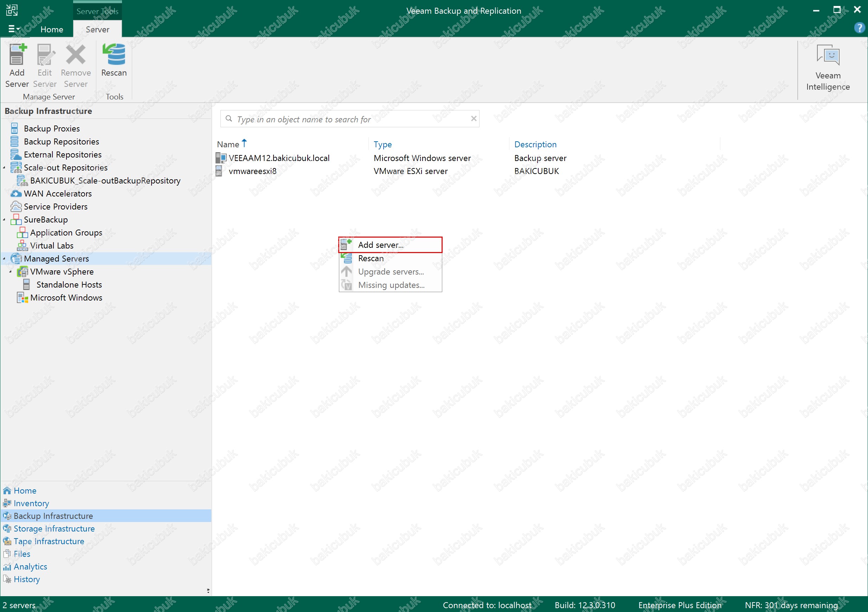
Task: Click the VEEAAM12 server row icon
Action: 221,158
